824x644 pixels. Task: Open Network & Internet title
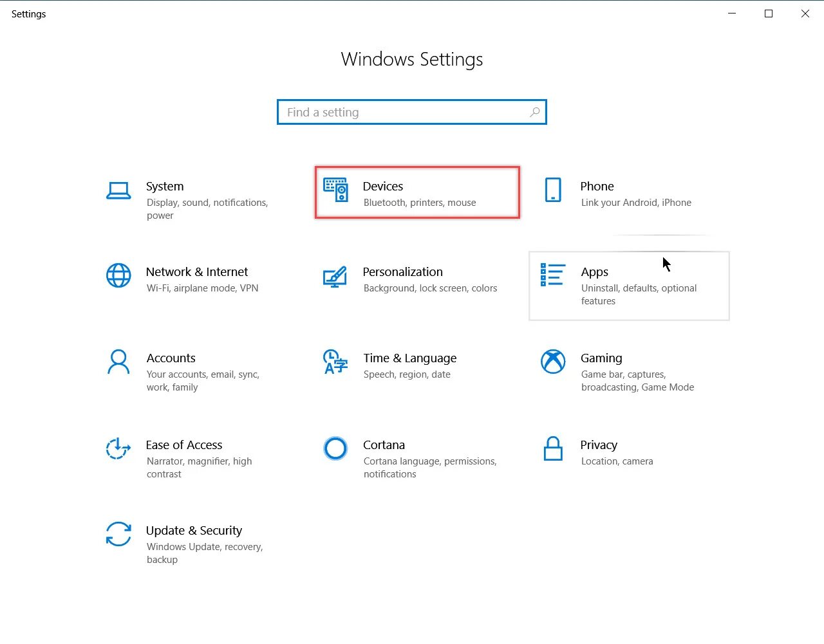[197, 271]
